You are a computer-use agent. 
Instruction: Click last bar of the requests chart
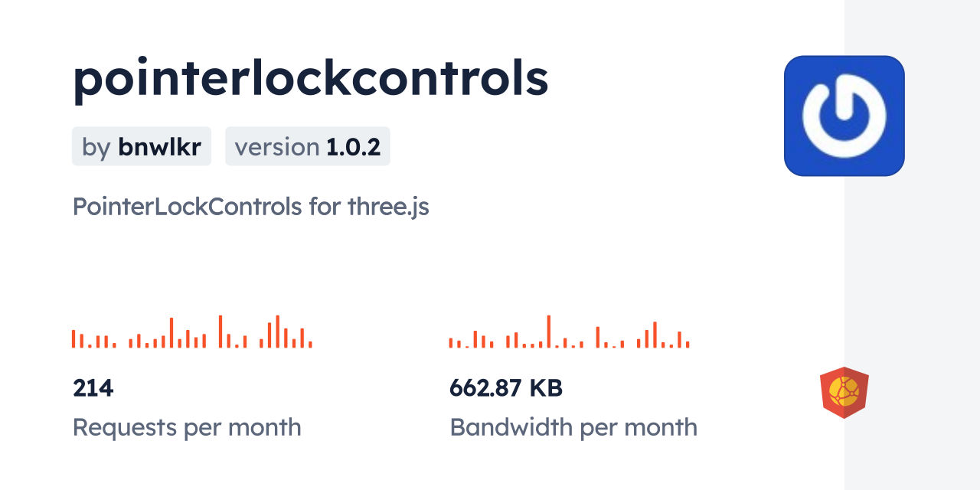pyautogui.click(x=310, y=345)
